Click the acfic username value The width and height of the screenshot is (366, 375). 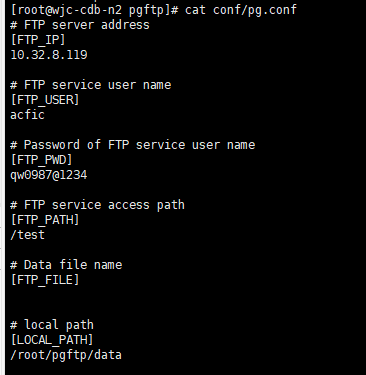pyautogui.click(x=27, y=115)
